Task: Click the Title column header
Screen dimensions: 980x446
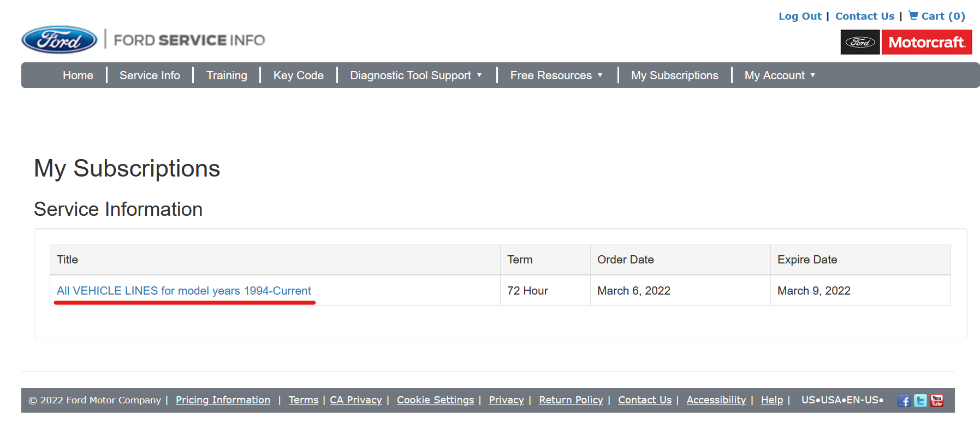Action: [275, 260]
